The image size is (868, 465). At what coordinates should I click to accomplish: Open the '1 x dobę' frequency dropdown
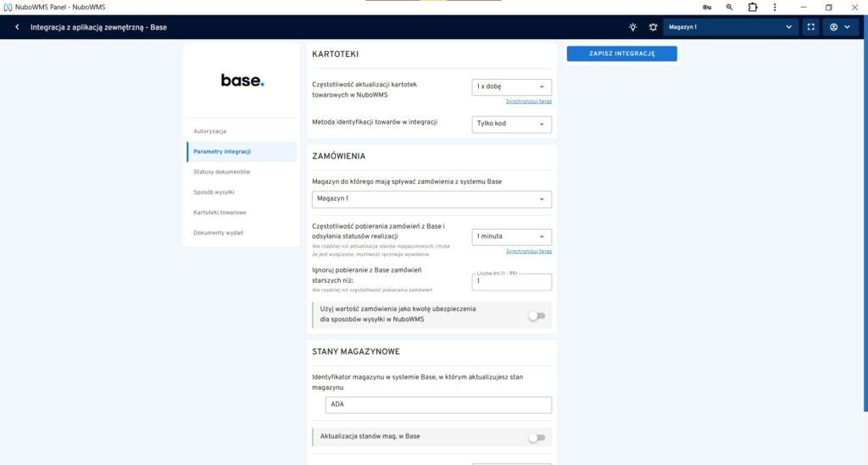pyautogui.click(x=511, y=87)
